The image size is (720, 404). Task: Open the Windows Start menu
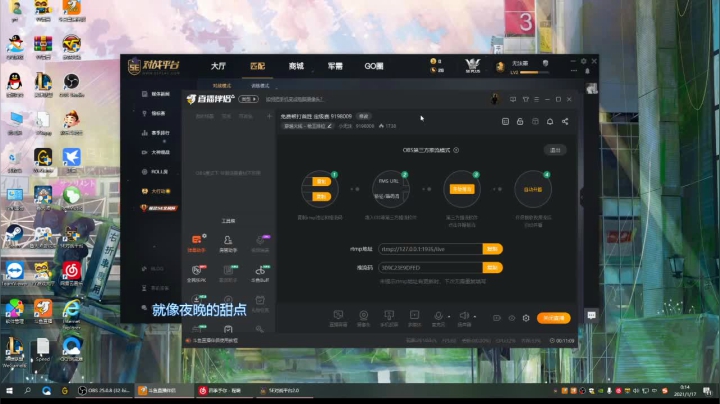[x=9, y=391]
